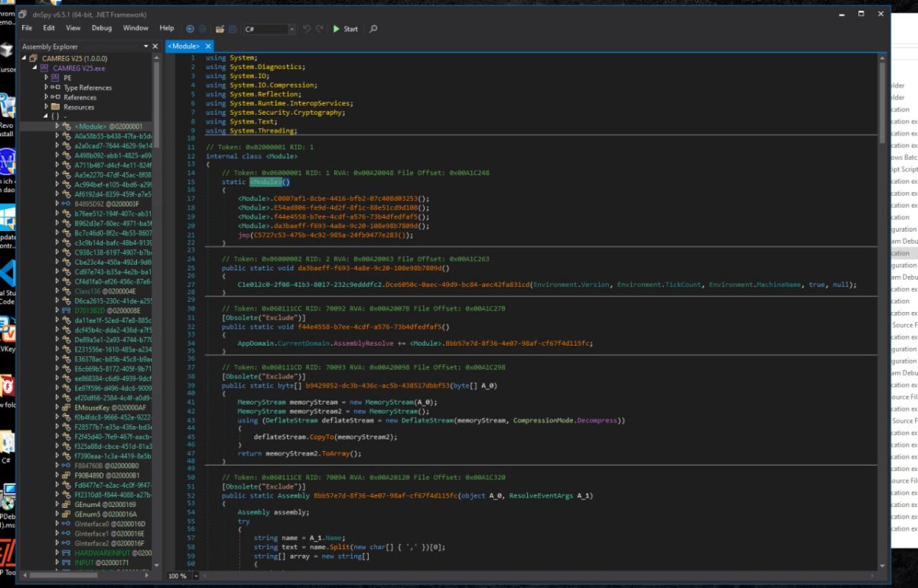Click the Undo toolbar icon
Image resolution: width=918 pixels, height=588 pixels.
308,29
